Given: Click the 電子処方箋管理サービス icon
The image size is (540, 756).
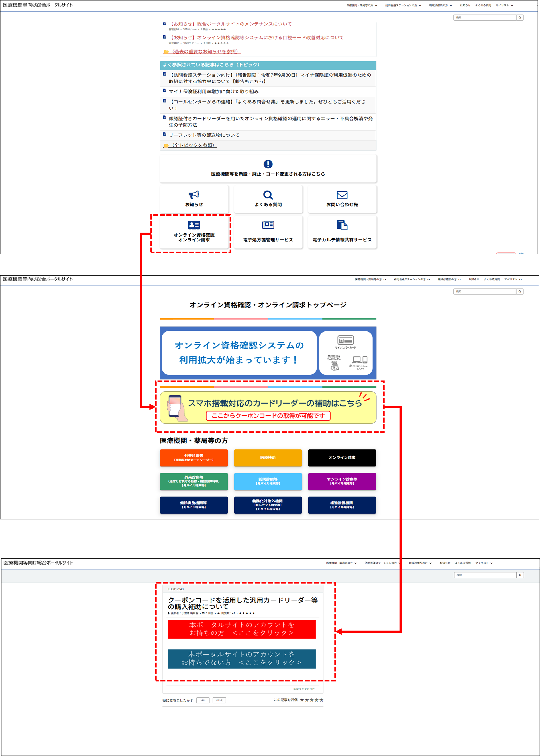Looking at the screenshot, I should pos(268,225).
